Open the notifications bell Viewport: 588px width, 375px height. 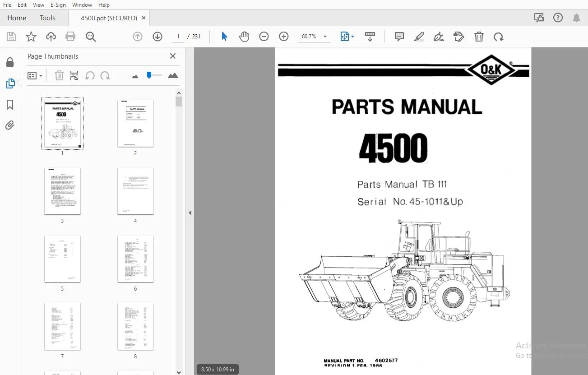coord(576,18)
